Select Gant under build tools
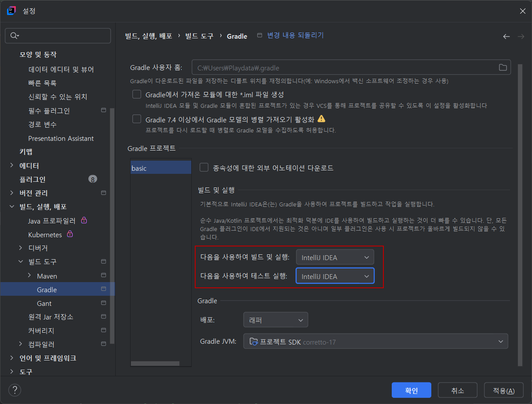The width and height of the screenshot is (532, 404). pos(44,303)
